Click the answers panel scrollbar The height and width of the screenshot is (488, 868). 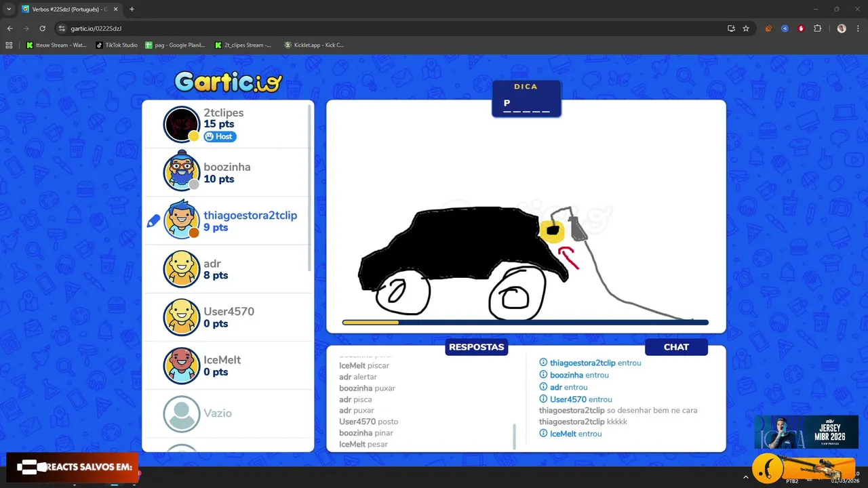tap(514, 436)
